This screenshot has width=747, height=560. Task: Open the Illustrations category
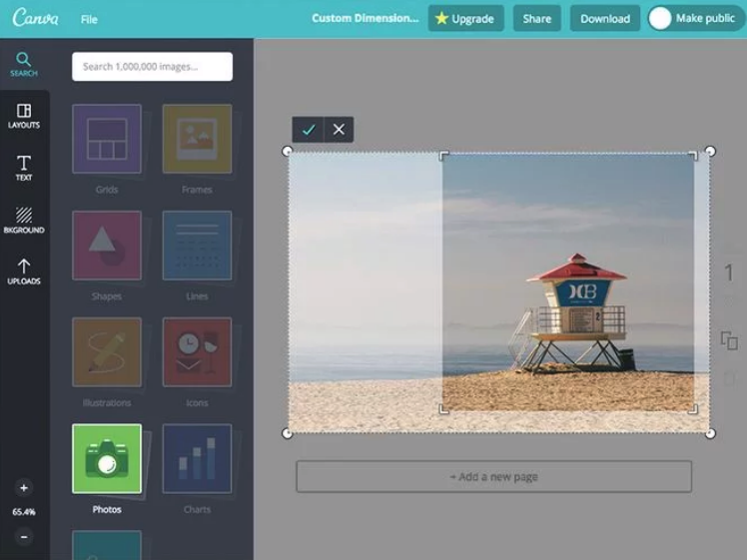point(107,352)
